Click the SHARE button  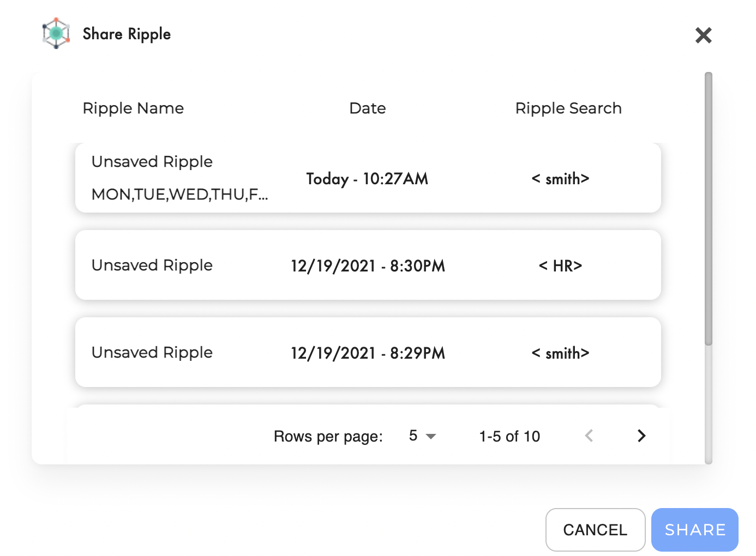point(695,530)
